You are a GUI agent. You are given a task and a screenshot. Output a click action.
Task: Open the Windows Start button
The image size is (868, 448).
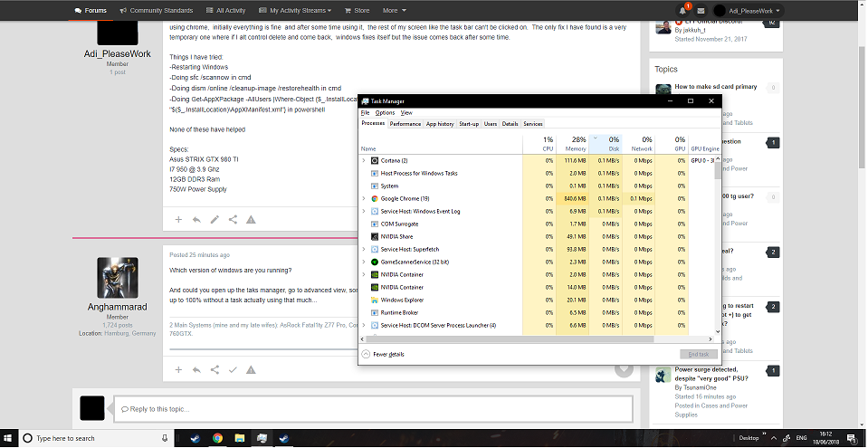pos(9,438)
